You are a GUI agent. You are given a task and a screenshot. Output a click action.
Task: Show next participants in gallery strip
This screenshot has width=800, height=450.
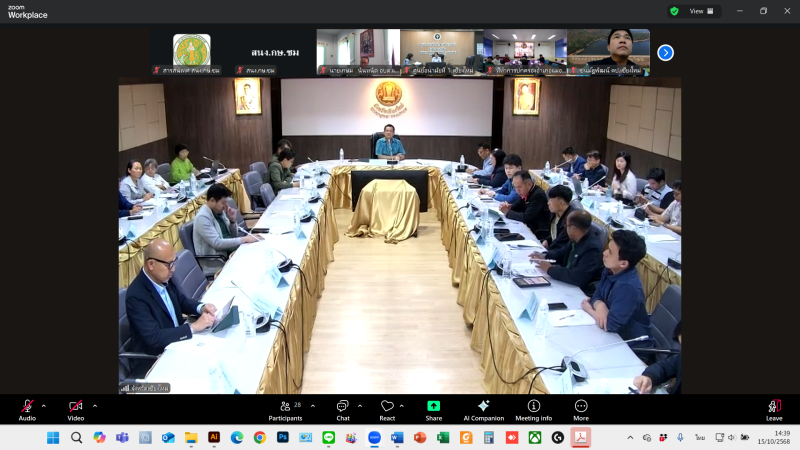click(665, 53)
